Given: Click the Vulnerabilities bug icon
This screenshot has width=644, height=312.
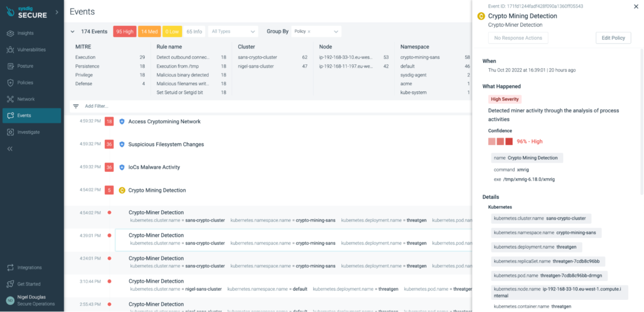Looking at the screenshot, I should tap(10, 50).
